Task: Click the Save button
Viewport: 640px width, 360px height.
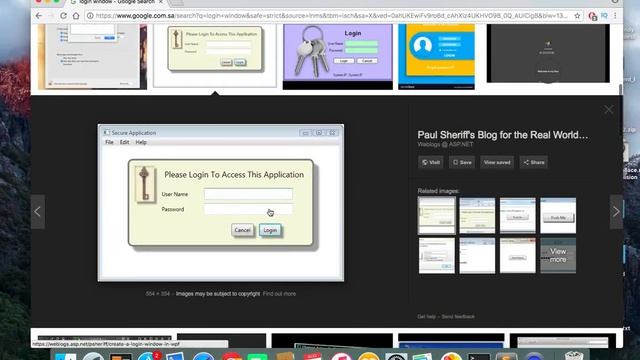Action: pyautogui.click(x=462, y=162)
